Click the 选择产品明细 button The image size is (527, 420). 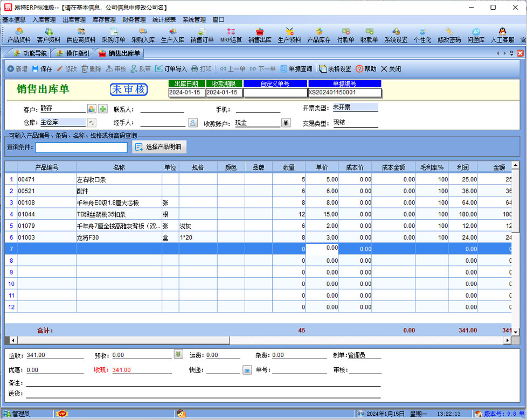click(x=159, y=147)
